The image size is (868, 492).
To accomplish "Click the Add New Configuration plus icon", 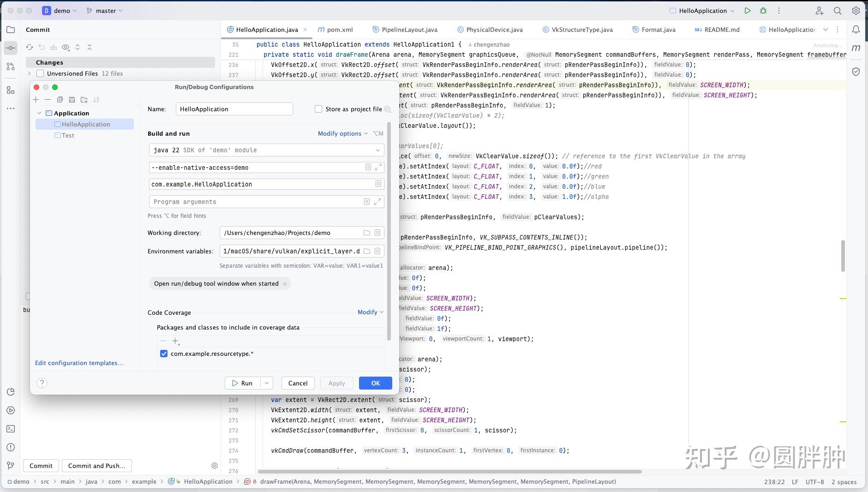I will pyautogui.click(x=36, y=100).
